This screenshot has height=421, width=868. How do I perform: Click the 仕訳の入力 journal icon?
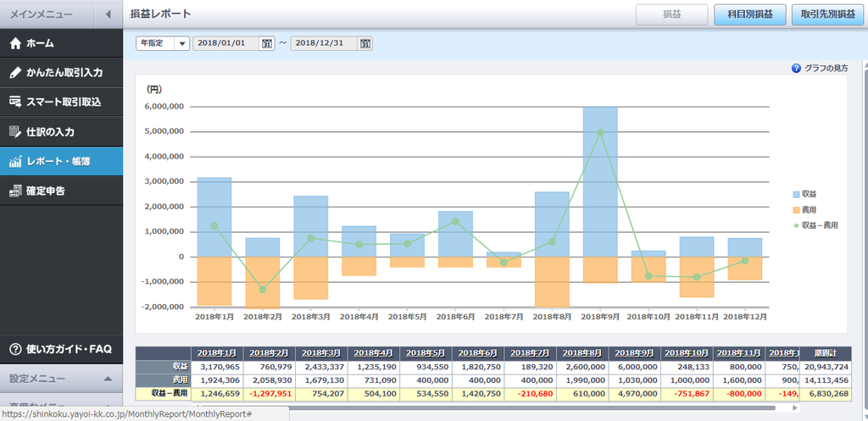15,131
